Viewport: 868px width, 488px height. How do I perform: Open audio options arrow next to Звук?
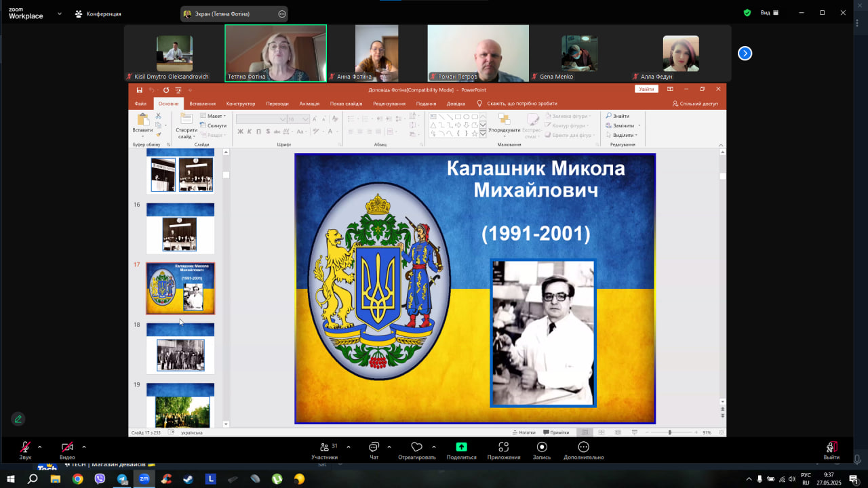pos(40,447)
